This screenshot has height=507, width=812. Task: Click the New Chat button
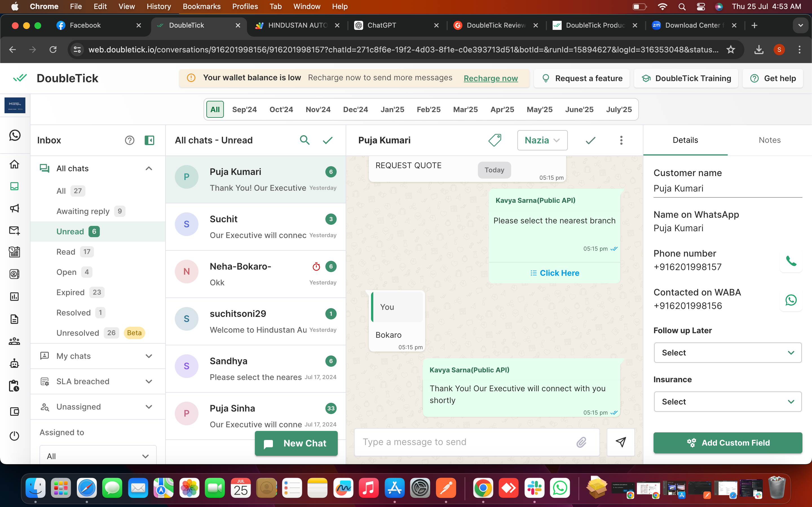296,443
